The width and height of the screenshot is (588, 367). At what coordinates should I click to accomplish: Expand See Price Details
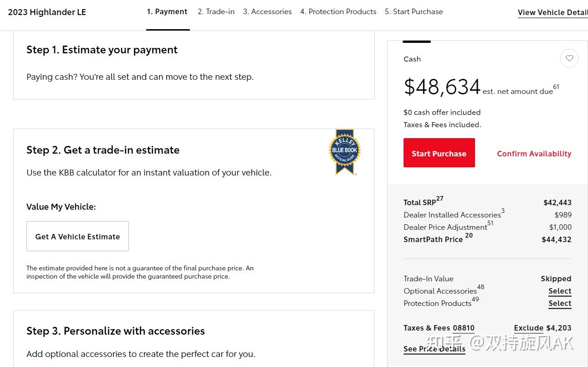point(435,349)
